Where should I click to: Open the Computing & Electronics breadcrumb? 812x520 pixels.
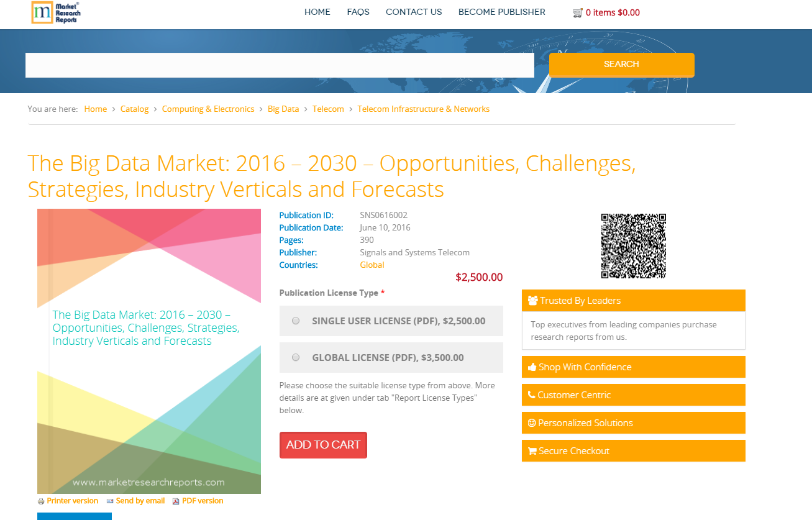pos(208,109)
